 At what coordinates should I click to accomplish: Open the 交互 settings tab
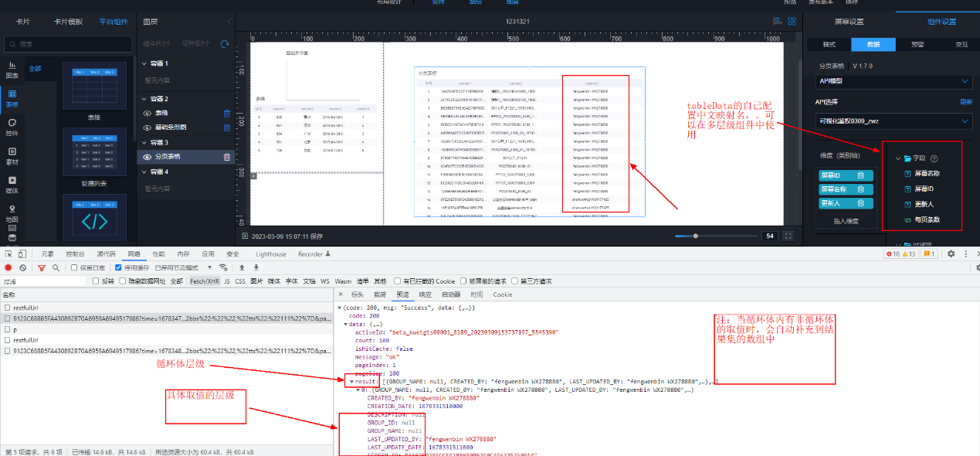pyautogui.click(x=961, y=44)
